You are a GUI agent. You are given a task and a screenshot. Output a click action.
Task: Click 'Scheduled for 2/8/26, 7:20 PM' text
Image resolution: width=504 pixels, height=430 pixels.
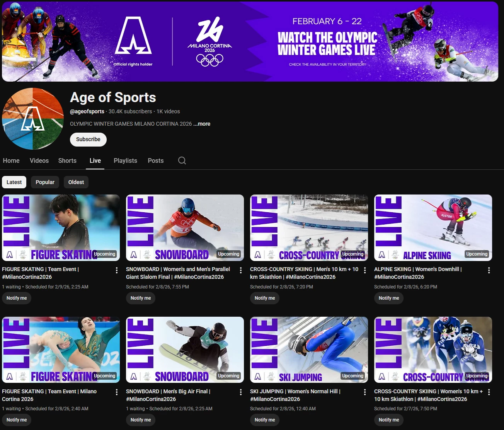coord(281,287)
